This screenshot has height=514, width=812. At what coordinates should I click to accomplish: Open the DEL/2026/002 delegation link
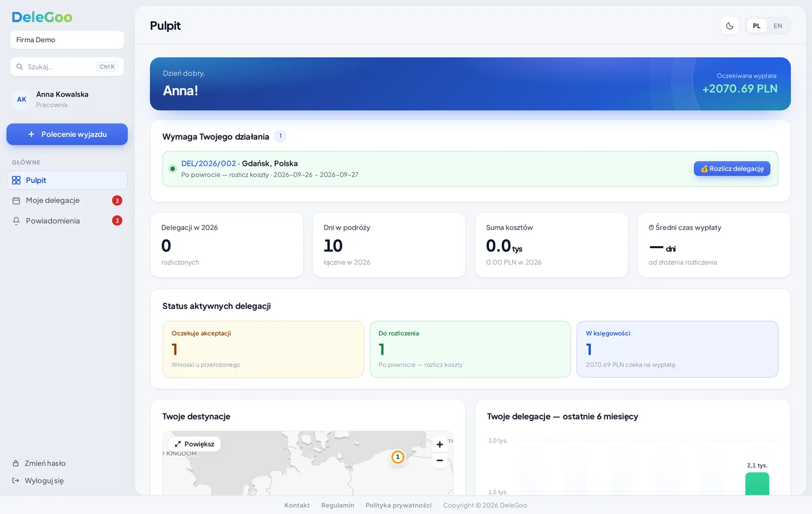(x=209, y=163)
